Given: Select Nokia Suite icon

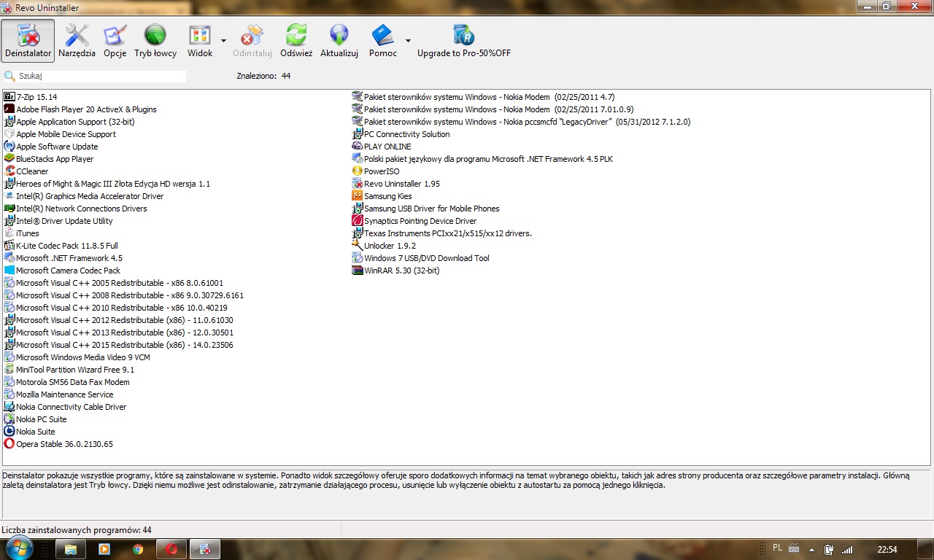Looking at the screenshot, I should [9, 431].
